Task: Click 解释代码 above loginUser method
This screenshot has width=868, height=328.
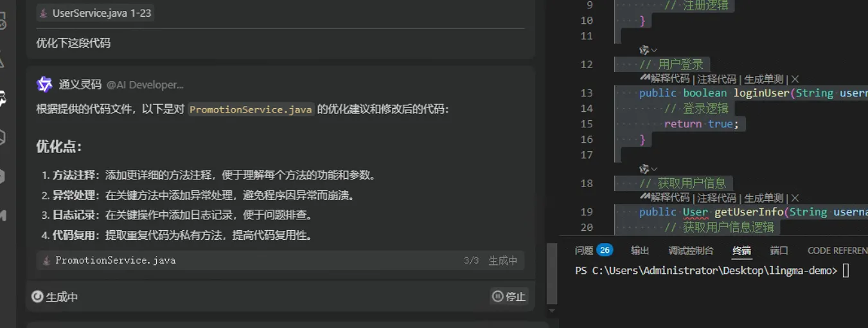Action: (670, 79)
